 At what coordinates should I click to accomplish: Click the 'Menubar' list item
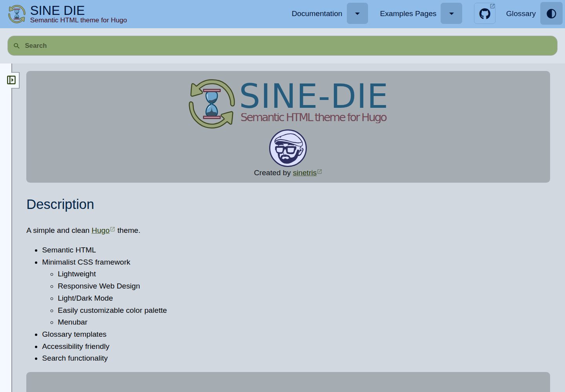[73, 322]
